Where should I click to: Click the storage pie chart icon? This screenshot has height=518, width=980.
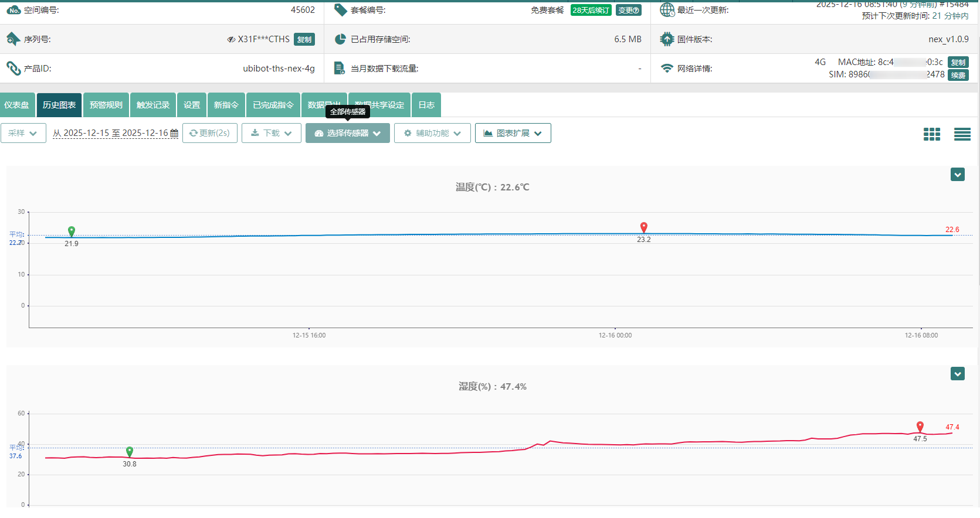pos(340,39)
